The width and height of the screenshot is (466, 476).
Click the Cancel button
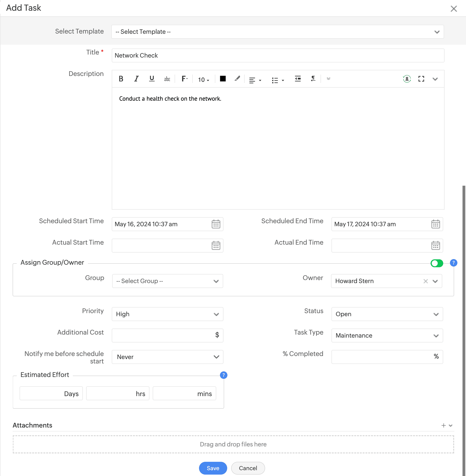point(248,468)
